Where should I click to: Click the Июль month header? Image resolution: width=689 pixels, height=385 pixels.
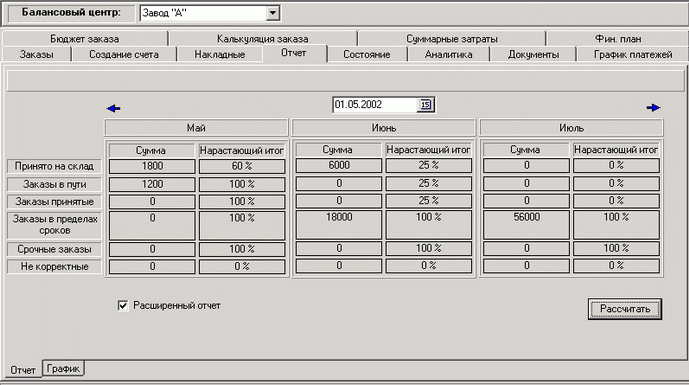pos(571,128)
